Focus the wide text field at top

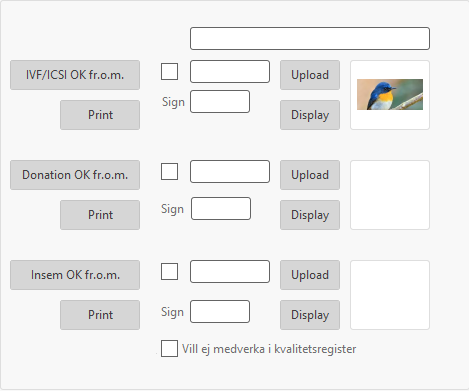(310, 39)
